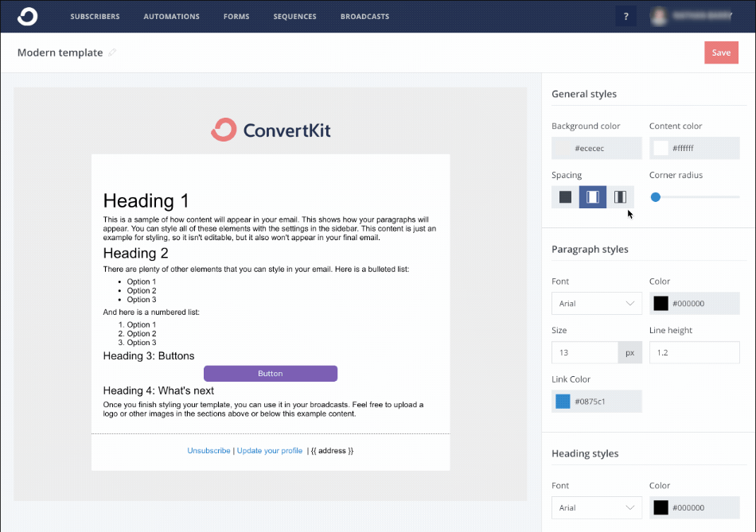This screenshot has height=532, width=756.
Task: Open the Subscribers menu
Action: pyautogui.click(x=95, y=17)
